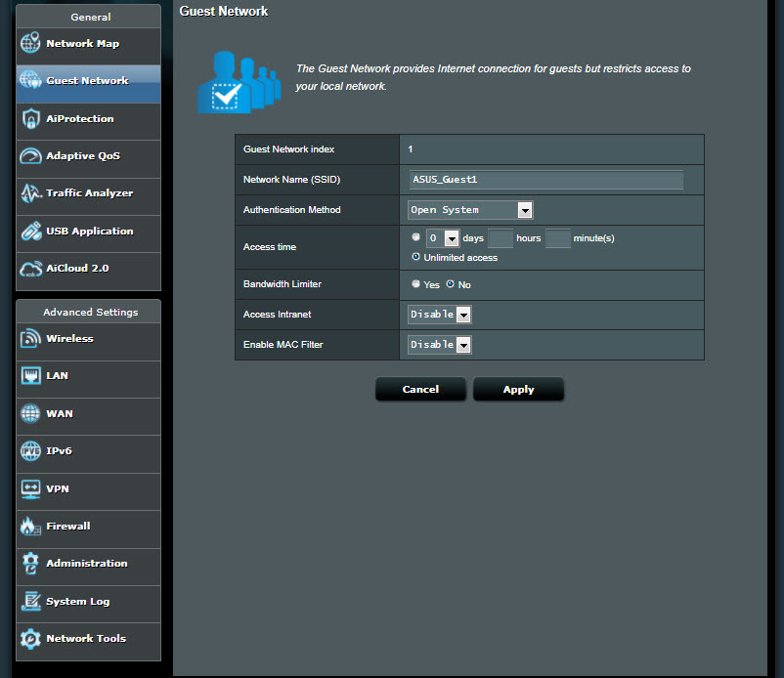Screen dimensions: 784x678
Task: Expand the Enable MAC Filter dropdown
Action: coord(440,345)
